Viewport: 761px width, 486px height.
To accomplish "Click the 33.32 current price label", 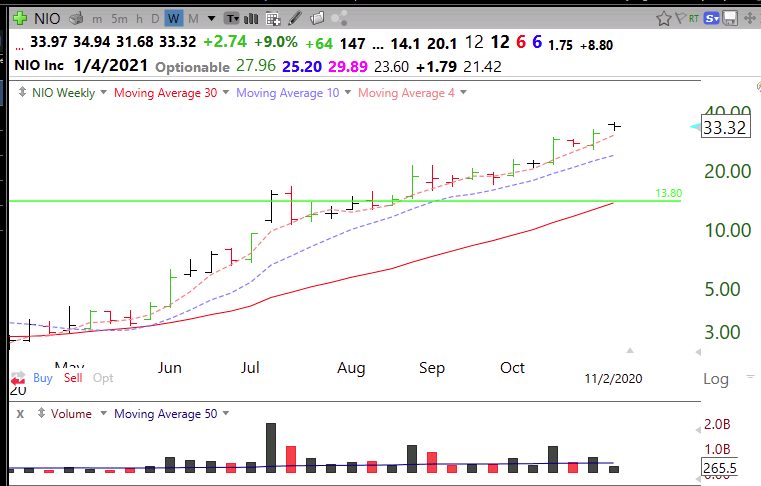I will coord(725,128).
